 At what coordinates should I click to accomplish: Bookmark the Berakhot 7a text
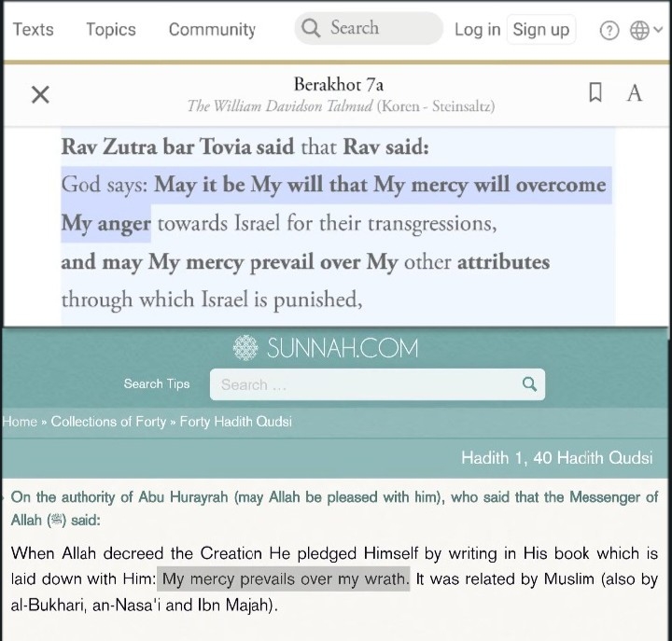[x=595, y=92]
